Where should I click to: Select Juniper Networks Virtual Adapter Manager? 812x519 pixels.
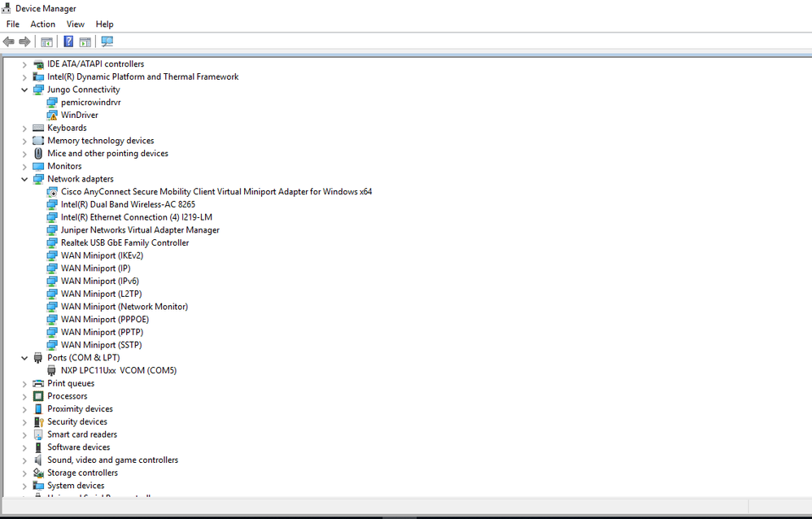click(140, 230)
